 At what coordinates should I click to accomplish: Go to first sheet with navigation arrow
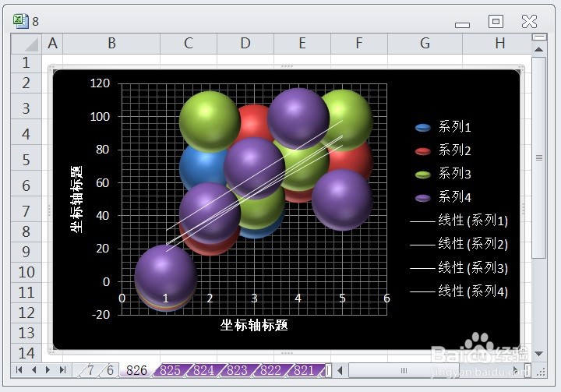(19, 370)
